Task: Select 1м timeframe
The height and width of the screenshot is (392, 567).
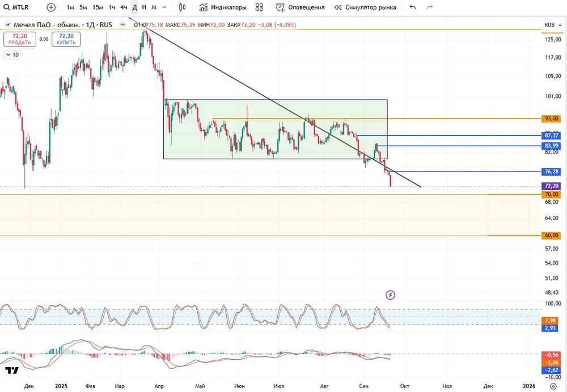Action: (x=70, y=7)
